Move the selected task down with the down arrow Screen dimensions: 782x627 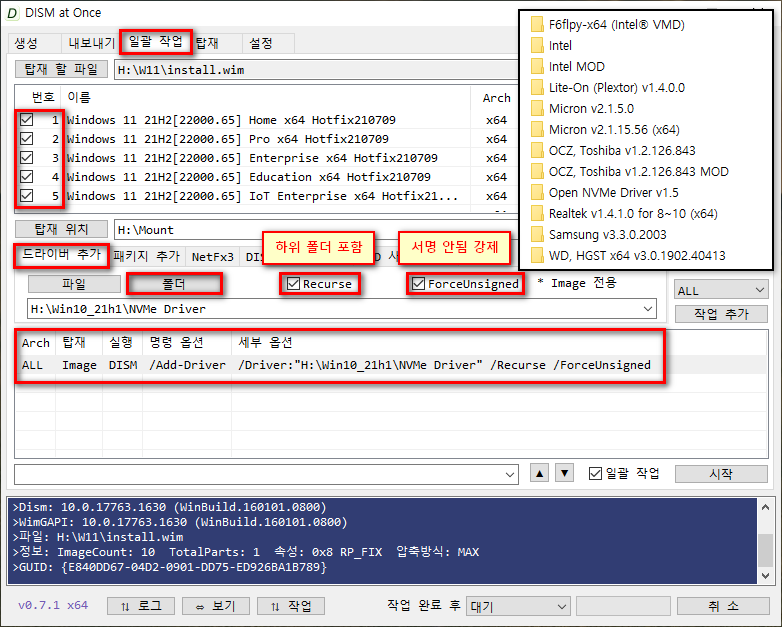[564, 473]
